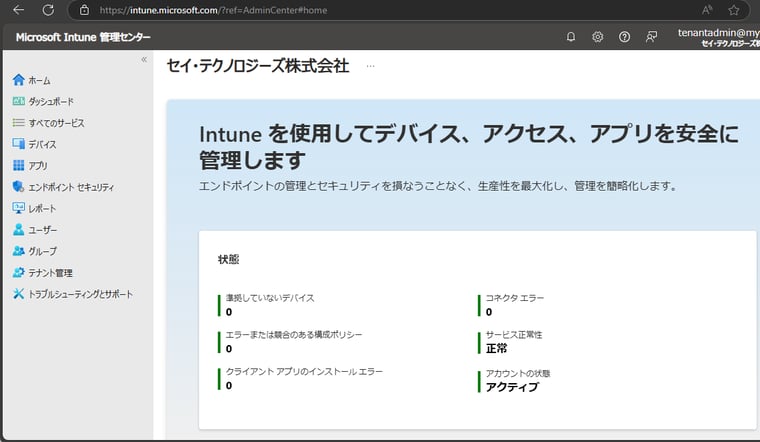Image resolution: width=760 pixels, height=442 pixels.
Task: Open トラブルシューティングとサポート menu item
Action: (x=80, y=294)
